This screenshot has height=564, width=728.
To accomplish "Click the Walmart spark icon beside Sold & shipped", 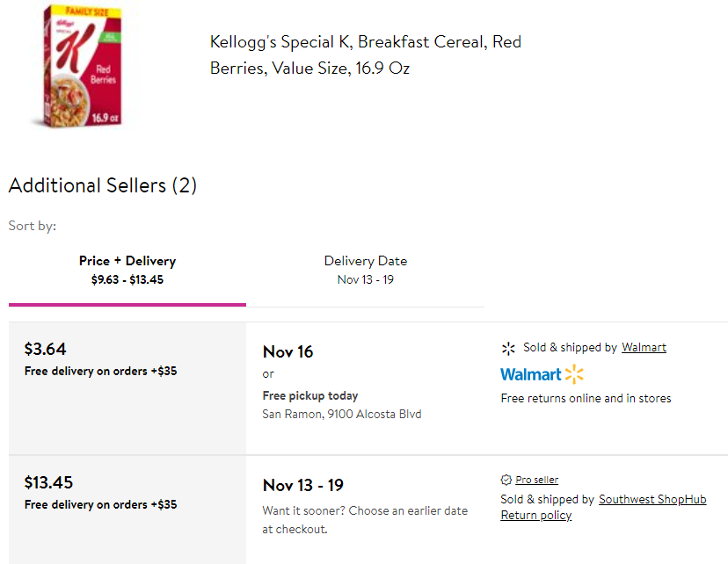I will [x=508, y=348].
